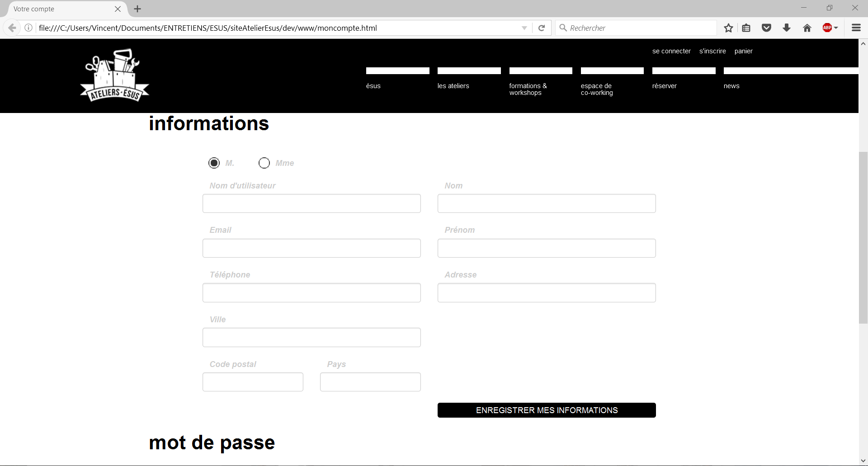Click the 'se connecter' link
Screen dimensions: 868x466
[x=671, y=51]
